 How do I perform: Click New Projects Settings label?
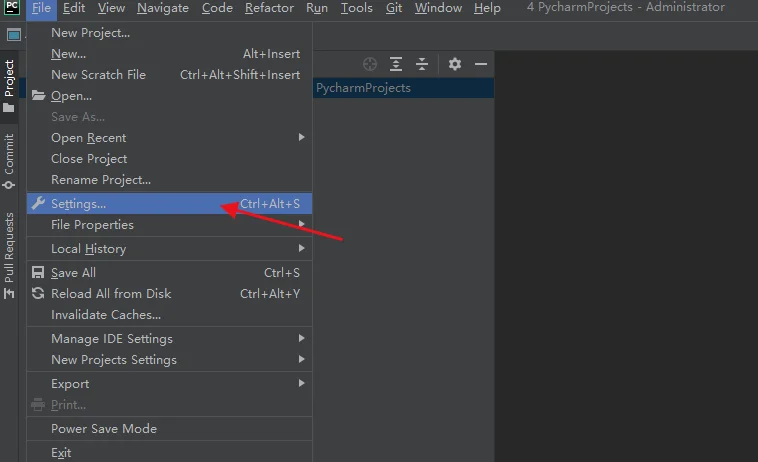pos(114,360)
